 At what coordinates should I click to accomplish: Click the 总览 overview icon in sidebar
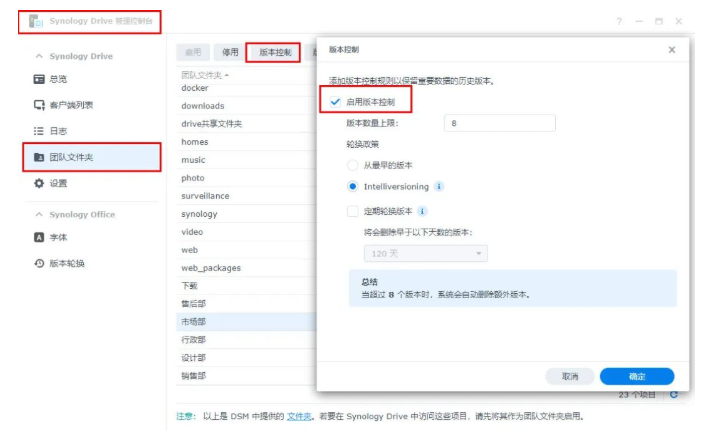pyautogui.click(x=39, y=79)
